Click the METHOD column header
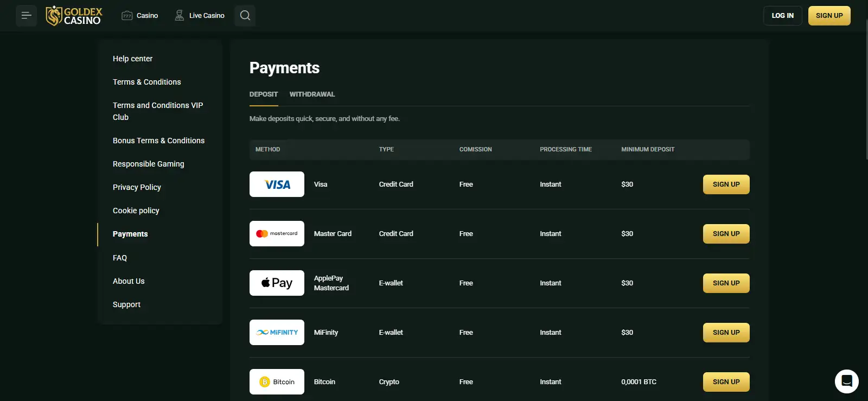The width and height of the screenshot is (868, 401). (x=268, y=149)
